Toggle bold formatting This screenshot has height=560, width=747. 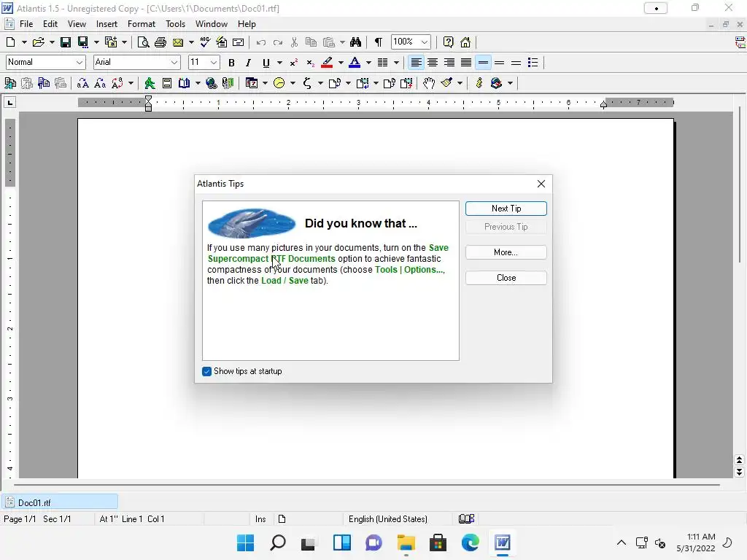tap(231, 63)
